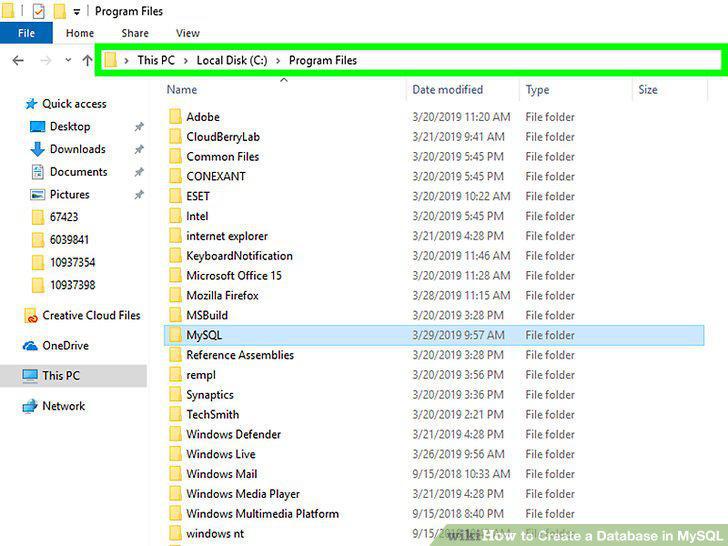This screenshot has width=728, height=546.
Task: Click the properties checkmark icon in title bar
Action: 39,11
